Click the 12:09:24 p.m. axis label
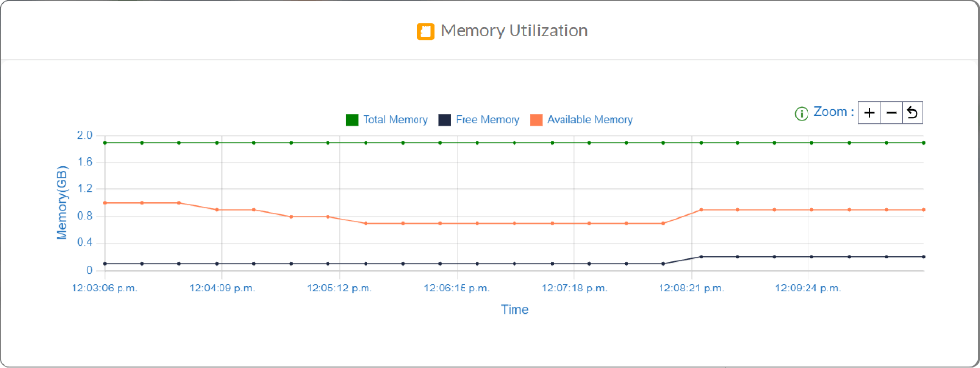 [808, 289]
